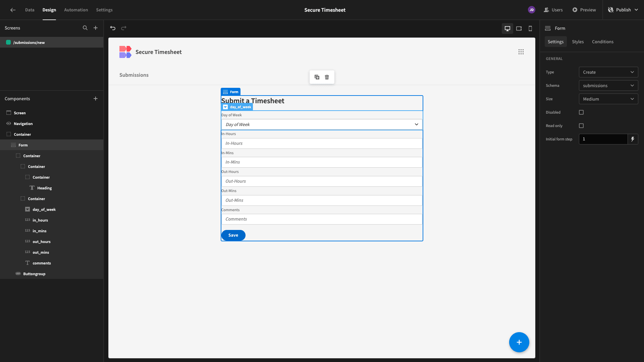This screenshot has height=362, width=644.
Task: Open the Schema dropdown set to submissions
Action: (608, 85)
